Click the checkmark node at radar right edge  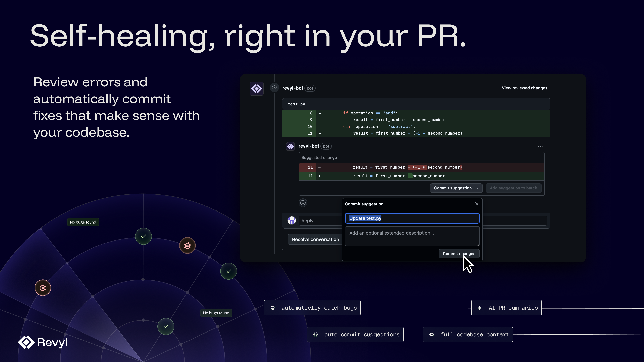[x=228, y=271]
